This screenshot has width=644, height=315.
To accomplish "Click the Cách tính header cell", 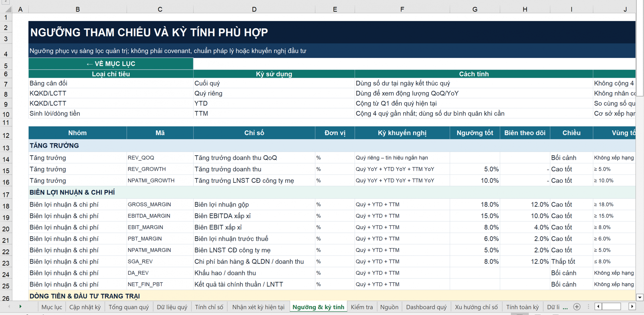I will [474, 74].
